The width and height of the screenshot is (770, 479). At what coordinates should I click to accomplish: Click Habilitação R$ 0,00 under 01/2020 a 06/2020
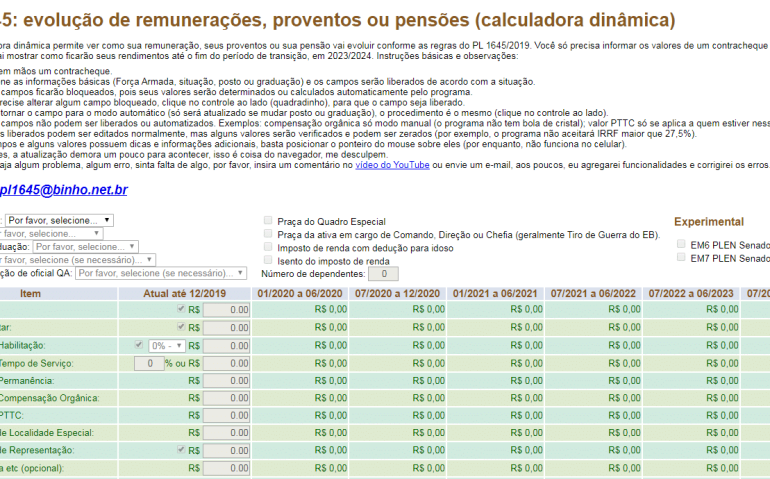tap(330, 345)
